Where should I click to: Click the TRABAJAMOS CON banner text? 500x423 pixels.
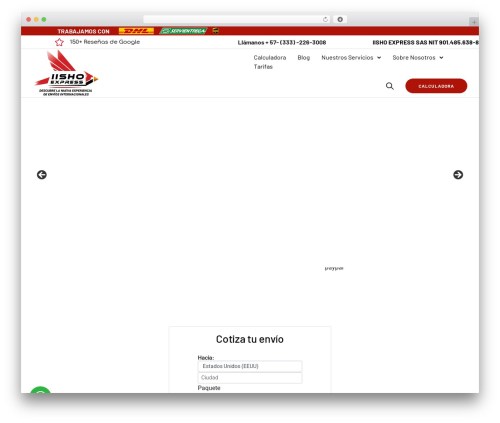pos(83,31)
